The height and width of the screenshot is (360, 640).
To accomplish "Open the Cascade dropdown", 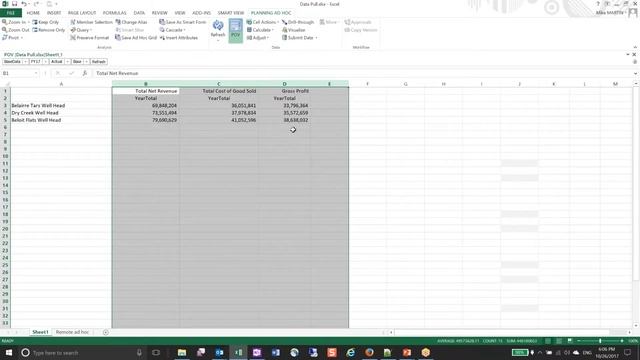I will click(173, 30).
